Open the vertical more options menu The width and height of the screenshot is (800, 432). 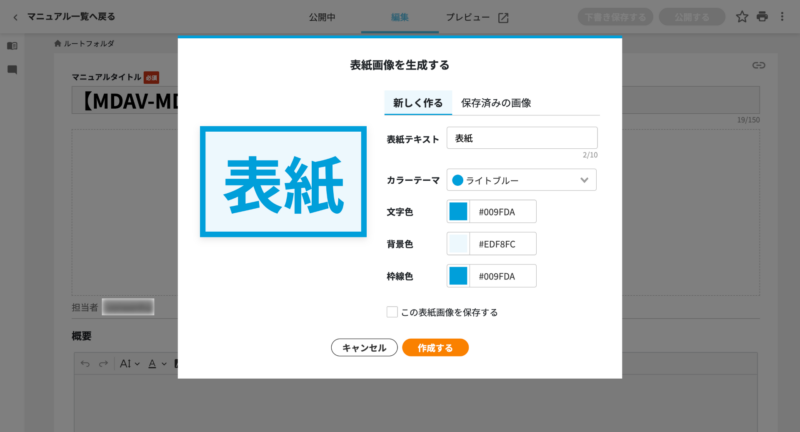(782, 17)
